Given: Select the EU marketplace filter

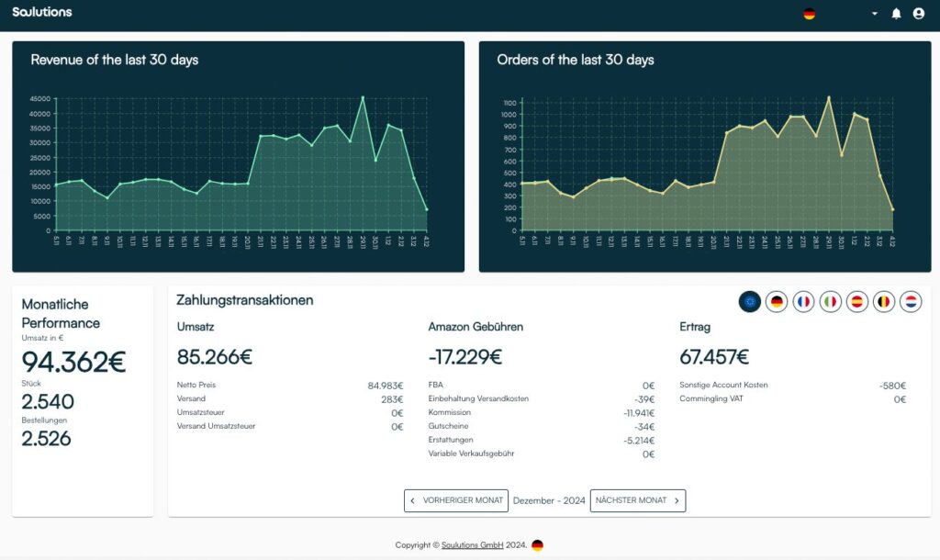Looking at the screenshot, I should [x=750, y=301].
